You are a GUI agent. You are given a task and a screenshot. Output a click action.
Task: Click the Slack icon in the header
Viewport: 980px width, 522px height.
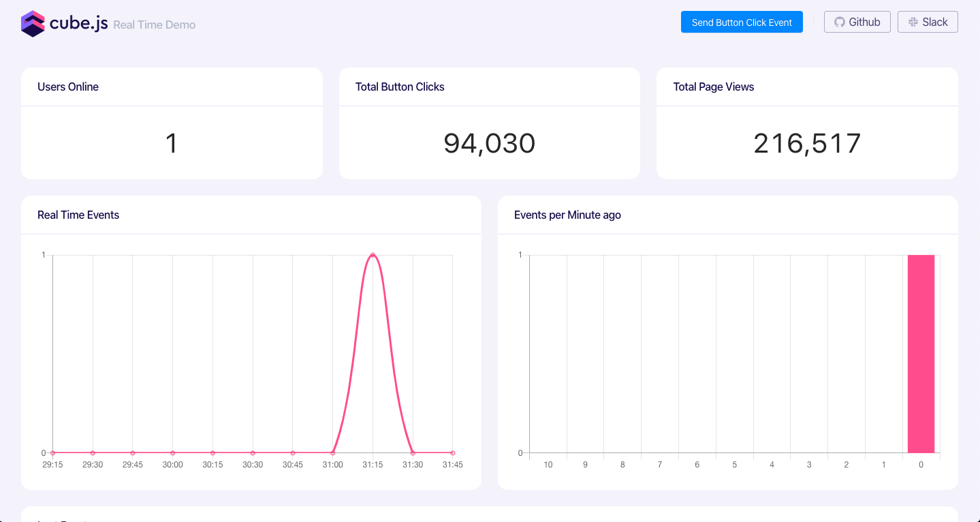tap(913, 22)
